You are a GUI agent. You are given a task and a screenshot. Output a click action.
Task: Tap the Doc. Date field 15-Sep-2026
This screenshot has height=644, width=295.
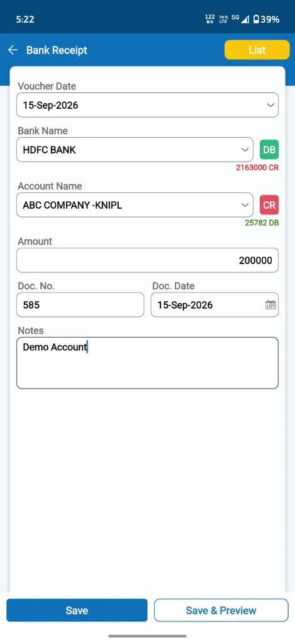[214, 305]
